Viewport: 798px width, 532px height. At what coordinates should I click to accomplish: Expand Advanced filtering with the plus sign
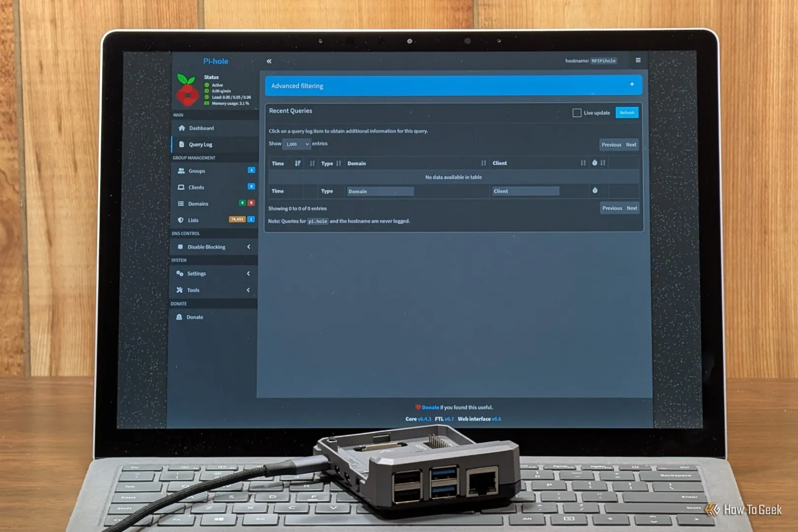tap(632, 84)
